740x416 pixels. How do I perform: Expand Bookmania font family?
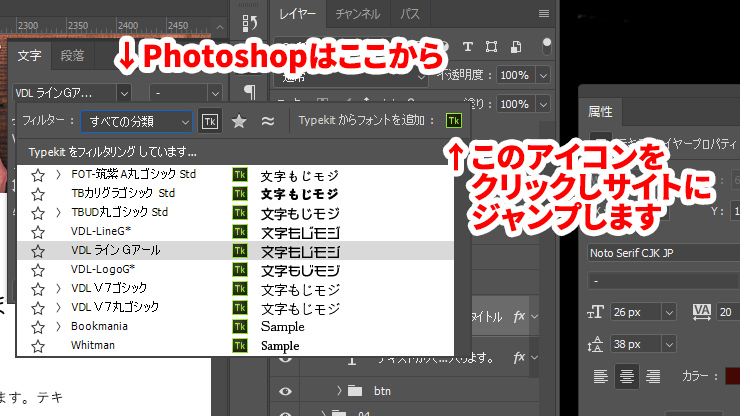point(58,326)
